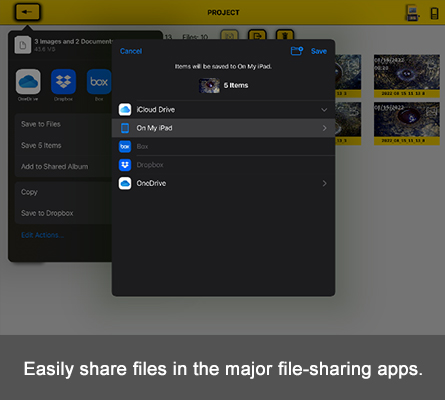Select the disabled Dropbox location label
Viewport: 445px width, 400px height.
coord(150,165)
